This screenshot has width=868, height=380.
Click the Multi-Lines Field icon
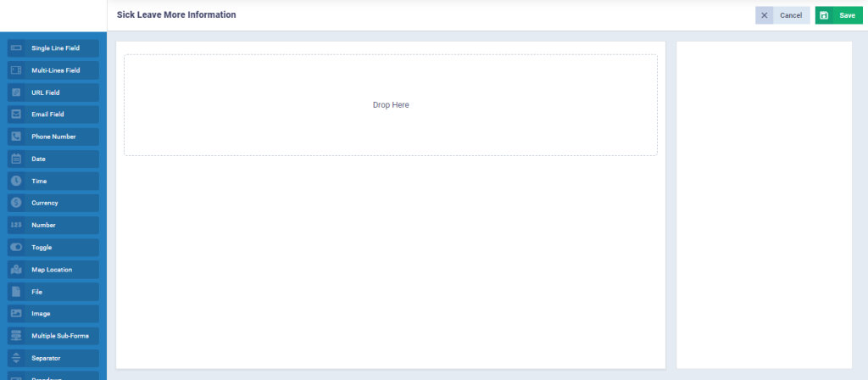click(x=16, y=70)
